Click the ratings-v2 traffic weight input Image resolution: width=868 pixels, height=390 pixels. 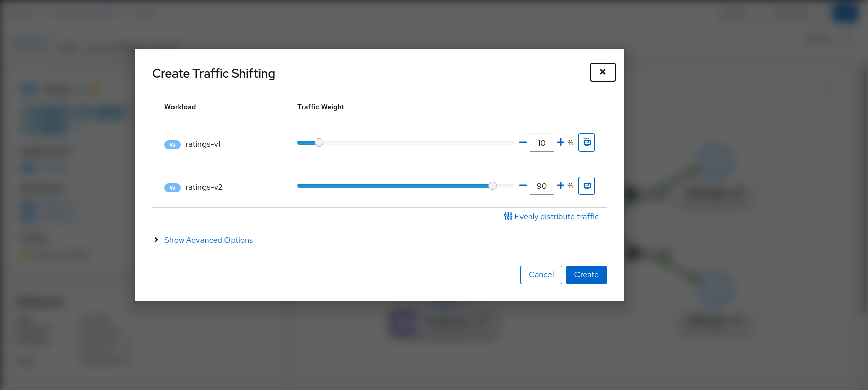pyautogui.click(x=541, y=186)
